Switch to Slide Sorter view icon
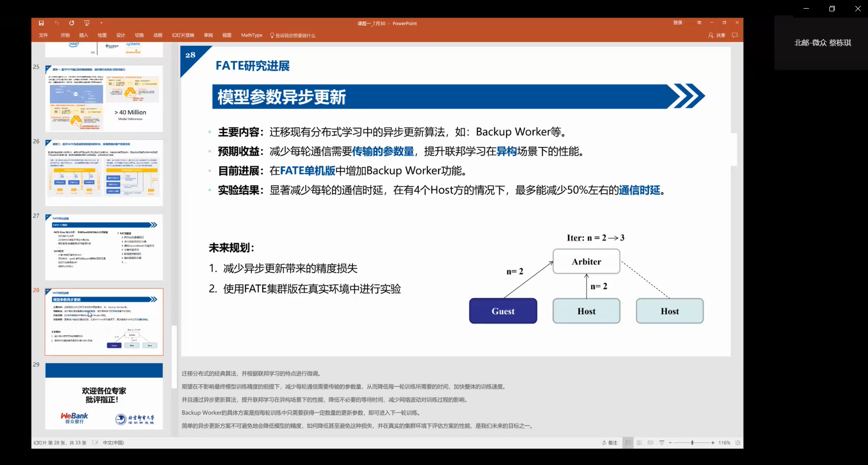 point(639,443)
